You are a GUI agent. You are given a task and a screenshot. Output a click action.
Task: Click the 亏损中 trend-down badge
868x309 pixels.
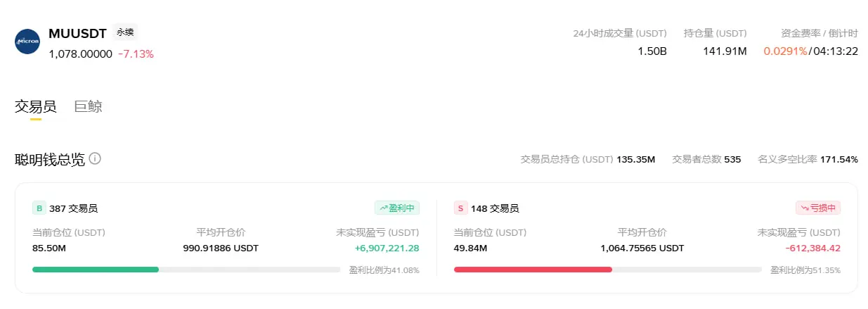818,208
